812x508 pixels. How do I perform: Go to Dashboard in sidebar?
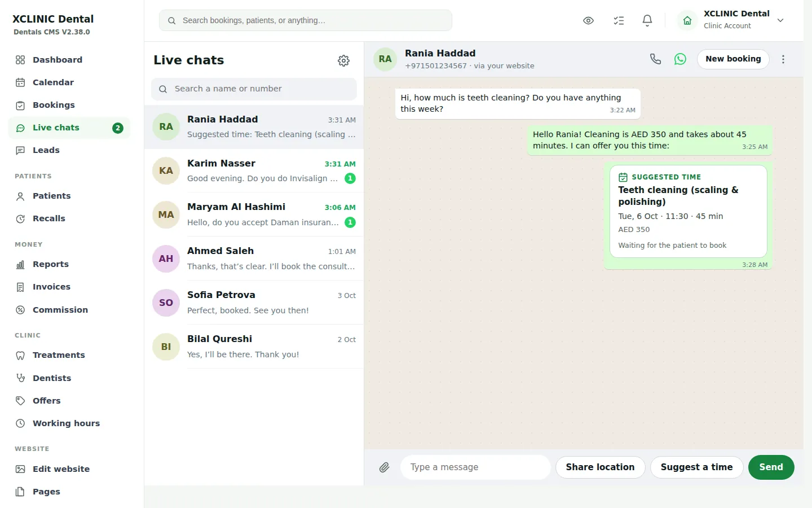tap(69, 60)
